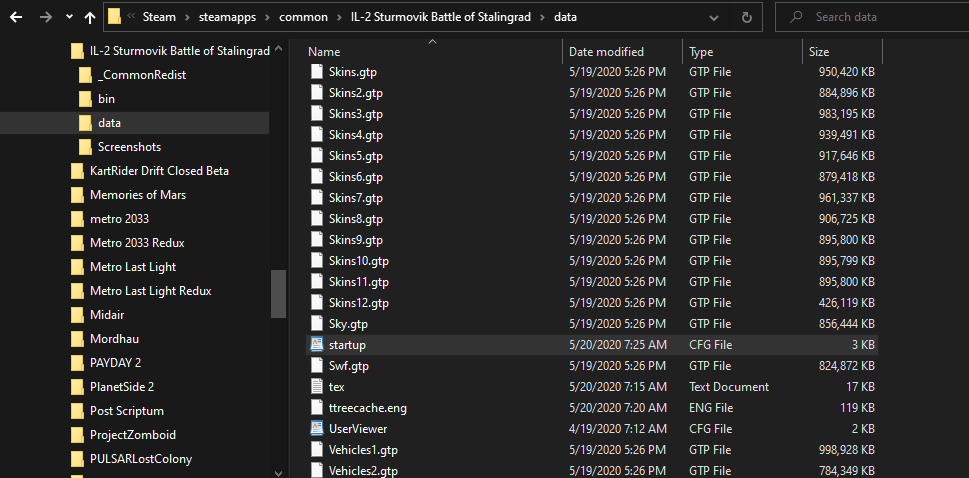Select Skins3.gtp file icon

click(x=317, y=114)
